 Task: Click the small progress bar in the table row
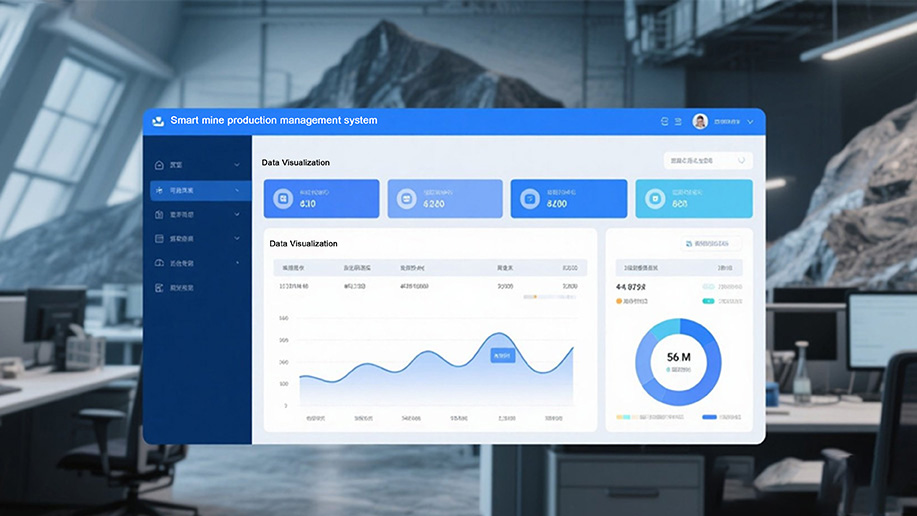coord(550,296)
